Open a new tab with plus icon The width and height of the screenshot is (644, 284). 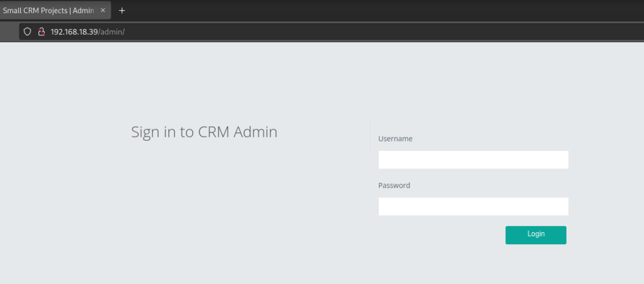[x=122, y=10]
